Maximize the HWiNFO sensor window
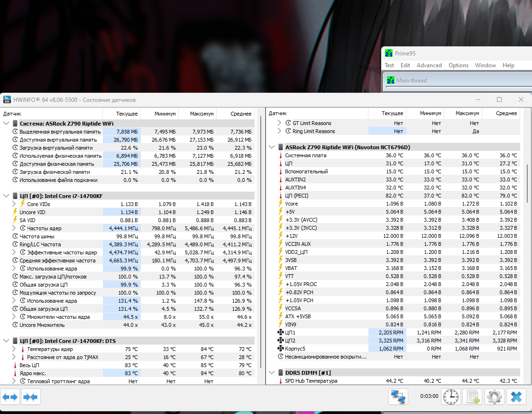 click(499, 99)
